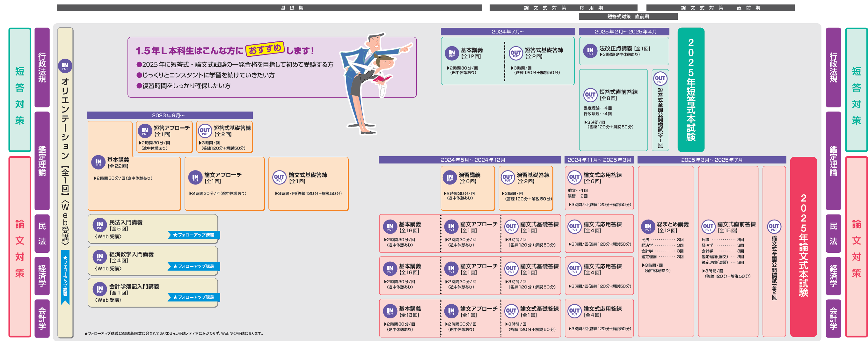868x341 pixels.
Task: Select the IN PUT icon for 法改正点講義
Action: pyautogui.click(x=590, y=51)
